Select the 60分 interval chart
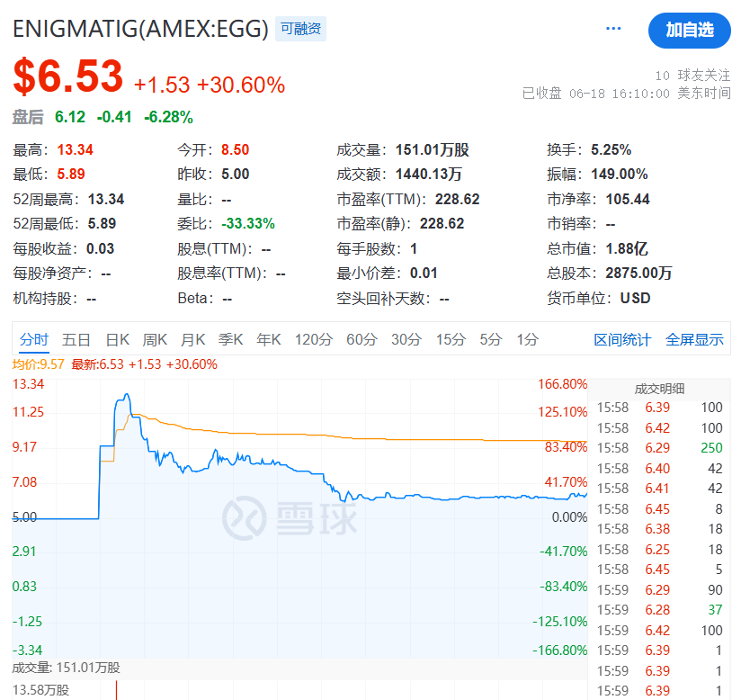Screen dimensions: 741x700 point(361,339)
